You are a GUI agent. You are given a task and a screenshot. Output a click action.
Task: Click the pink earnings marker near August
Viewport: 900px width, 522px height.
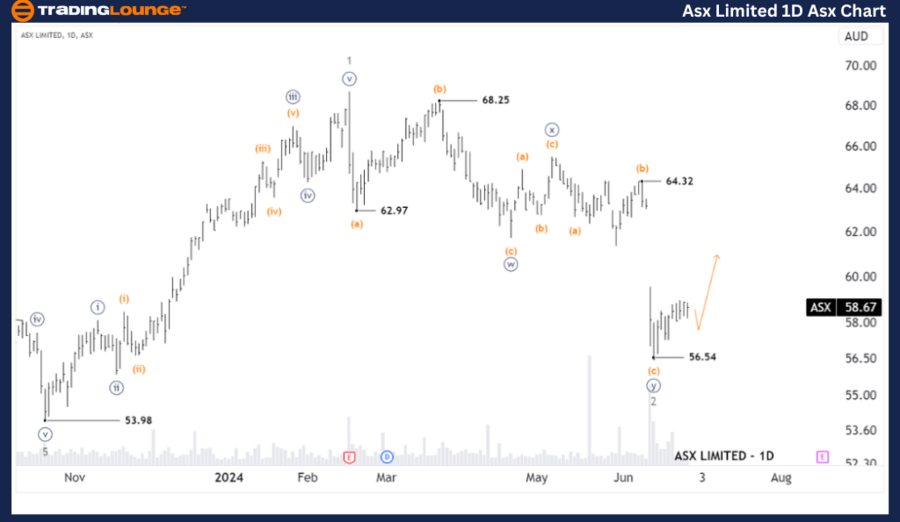point(822,457)
